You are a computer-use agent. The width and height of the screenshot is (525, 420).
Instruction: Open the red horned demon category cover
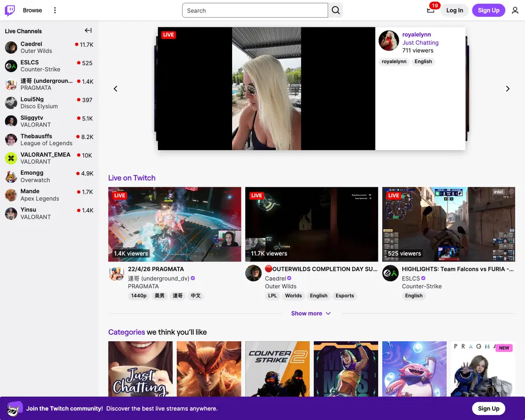tap(209, 369)
